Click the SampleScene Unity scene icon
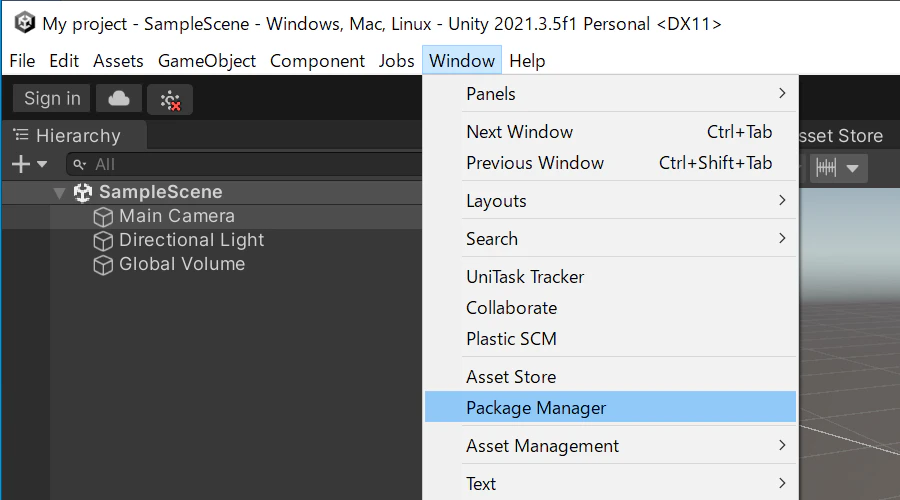Viewport: 900px width, 500px height. (83, 192)
